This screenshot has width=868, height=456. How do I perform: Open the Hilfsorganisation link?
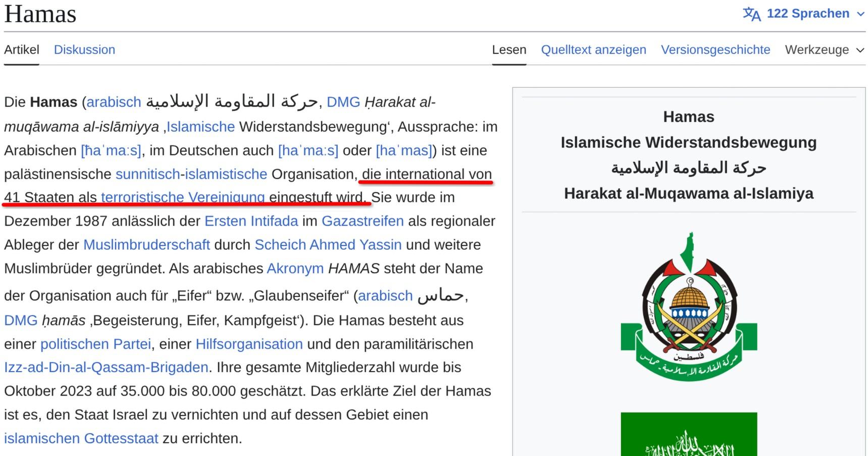coord(249,344)
